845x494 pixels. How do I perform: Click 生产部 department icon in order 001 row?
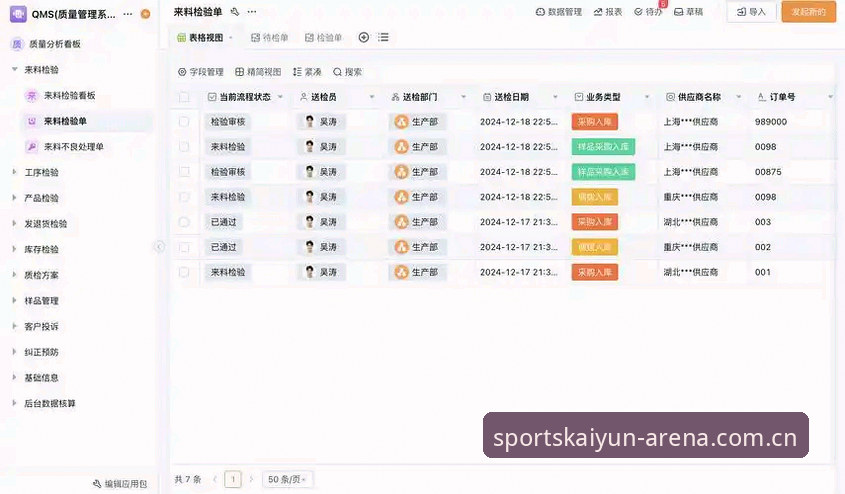(401, 272)
